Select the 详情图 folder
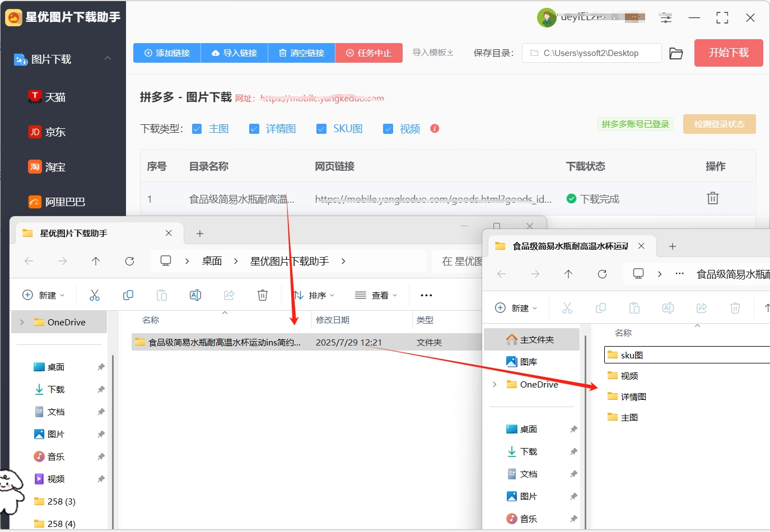This screenshot has height=532, width=770. coord(627,396)
